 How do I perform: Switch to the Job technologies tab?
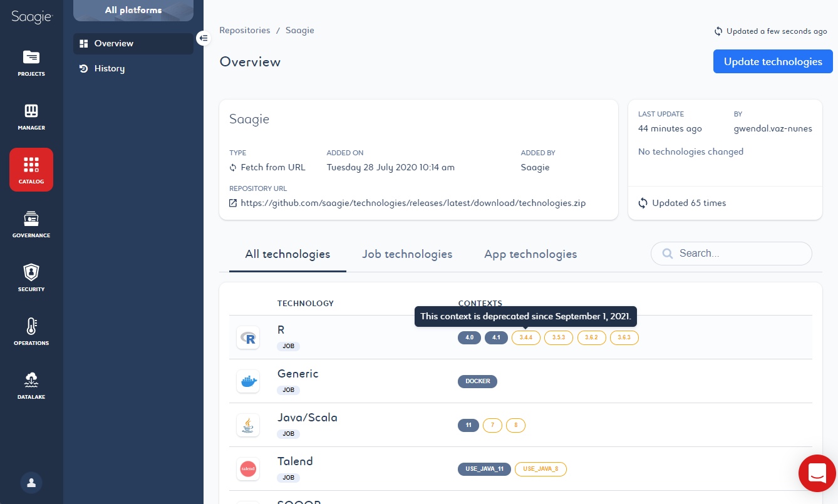click(407, 254)
